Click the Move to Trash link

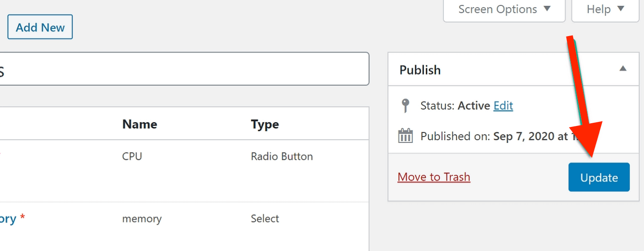pyautogui.click(x=434, y=177)
